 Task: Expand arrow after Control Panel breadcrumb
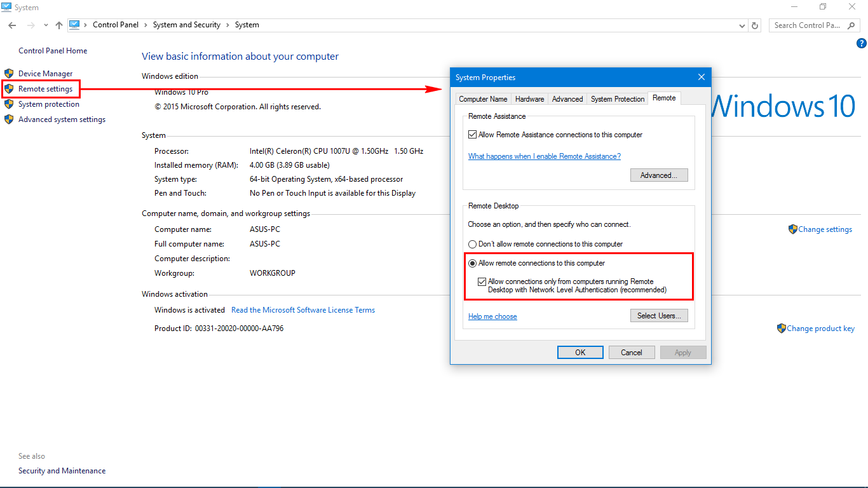146,25
